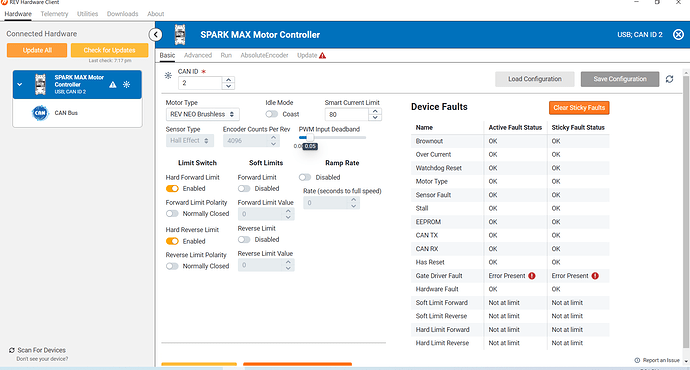Click the blink/identify icon beside CAN ID

tap(168, 76)
